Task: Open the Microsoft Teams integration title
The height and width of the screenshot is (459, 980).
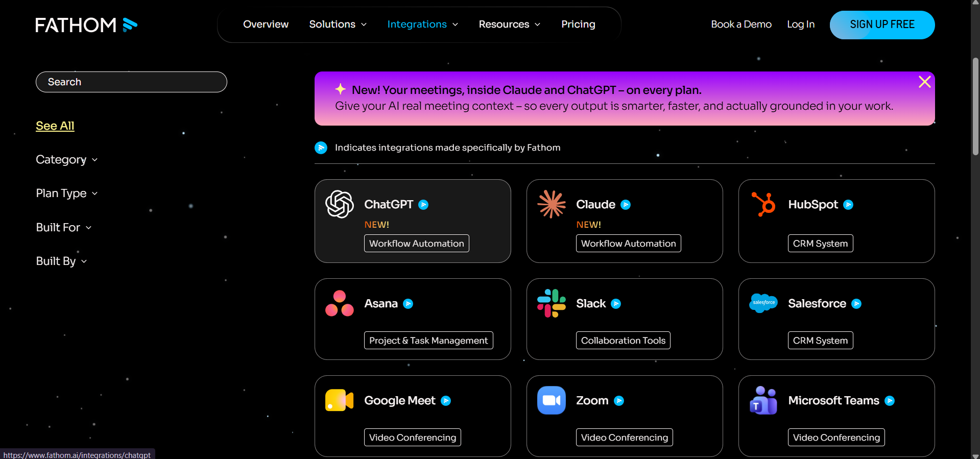Action: pyautogui.click(x=834, y=401)
